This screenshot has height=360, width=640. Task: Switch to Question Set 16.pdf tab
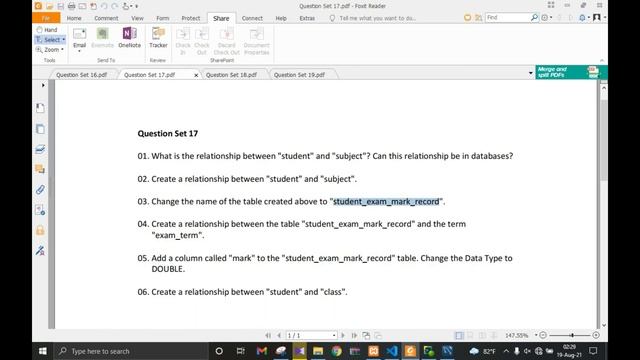click(82, 75)
